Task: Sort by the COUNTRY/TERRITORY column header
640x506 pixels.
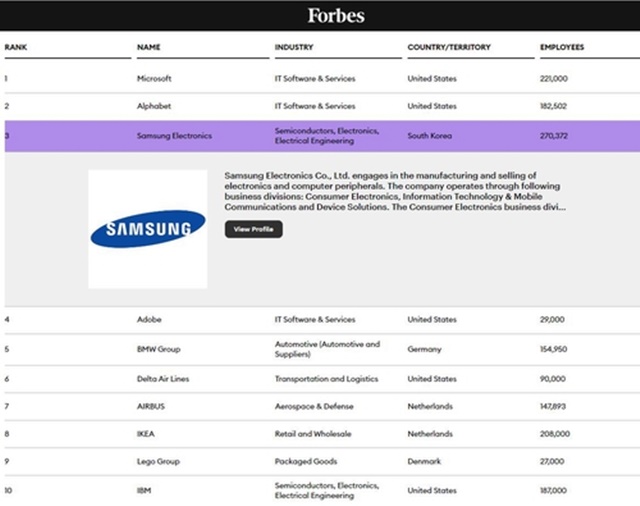Action: tap(449, 47)
